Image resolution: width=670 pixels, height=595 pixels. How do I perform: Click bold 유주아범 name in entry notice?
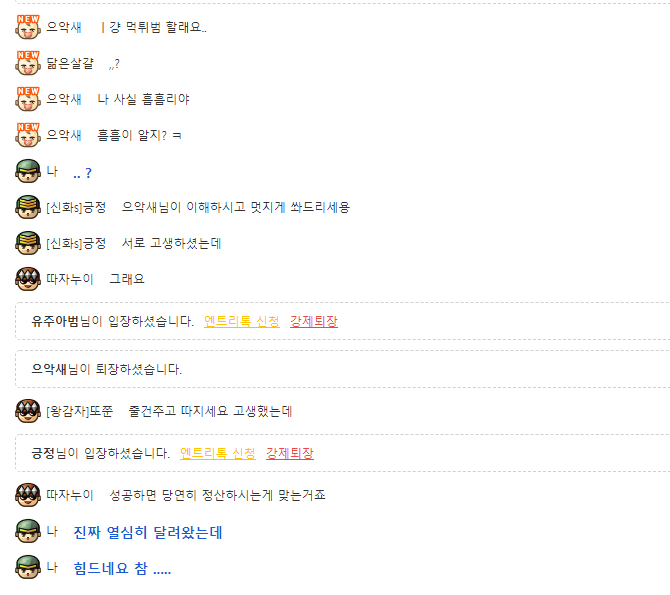point(55,321)
